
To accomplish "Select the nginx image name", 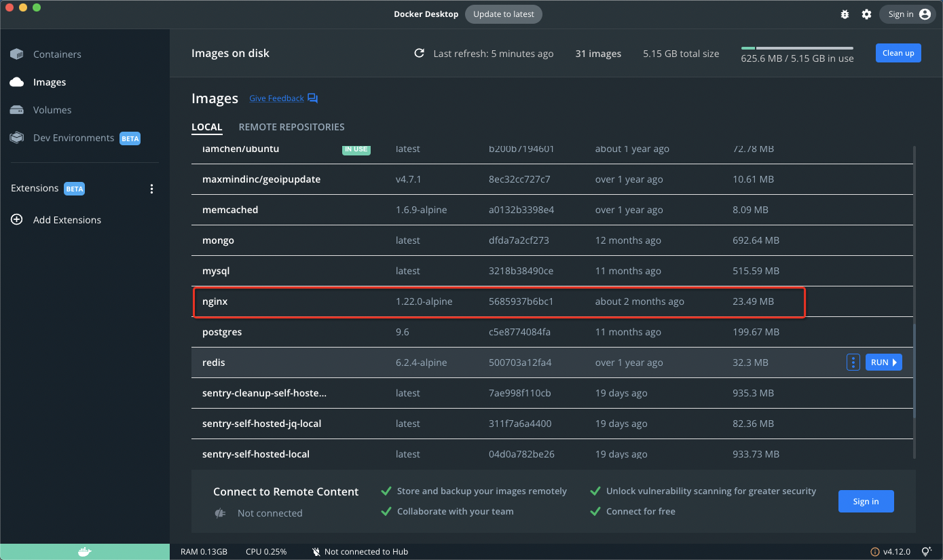I will point(215,301).
